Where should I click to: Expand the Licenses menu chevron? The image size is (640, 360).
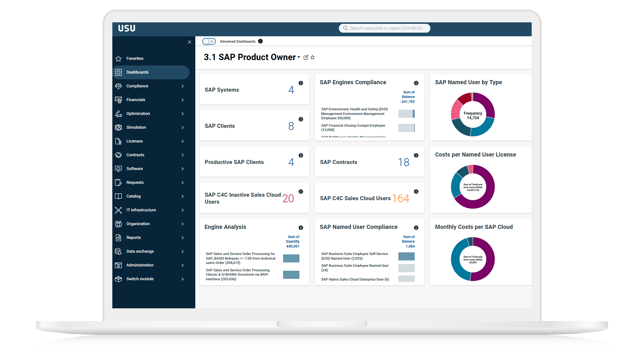pos(182,141)
